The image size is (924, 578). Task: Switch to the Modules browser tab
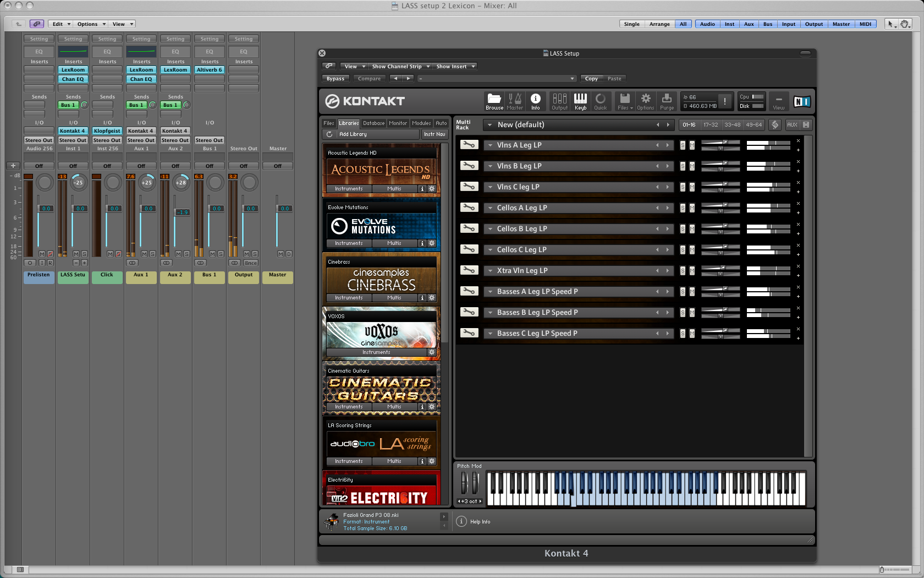click(x=421, y=123)
